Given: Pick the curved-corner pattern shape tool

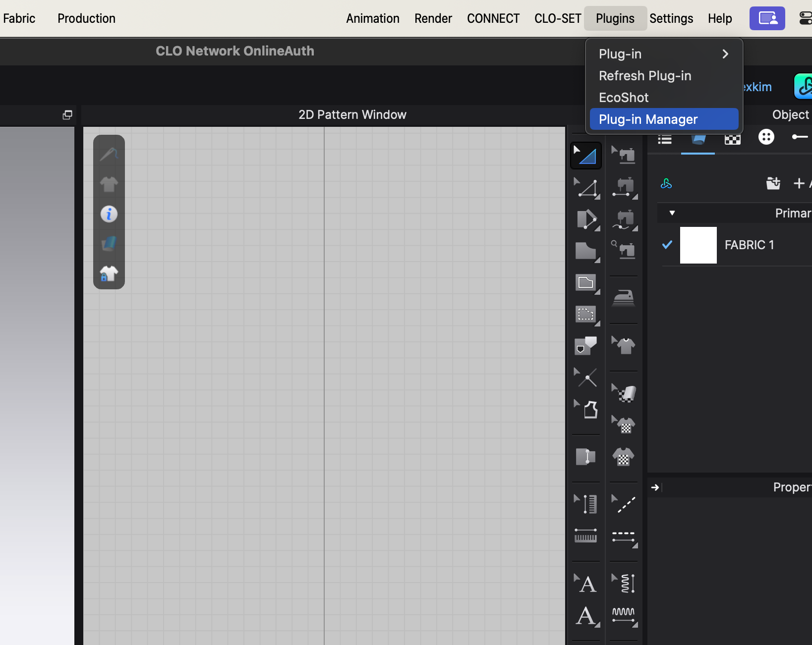Looking at the screenshot, I should click(x=587, y=251).
